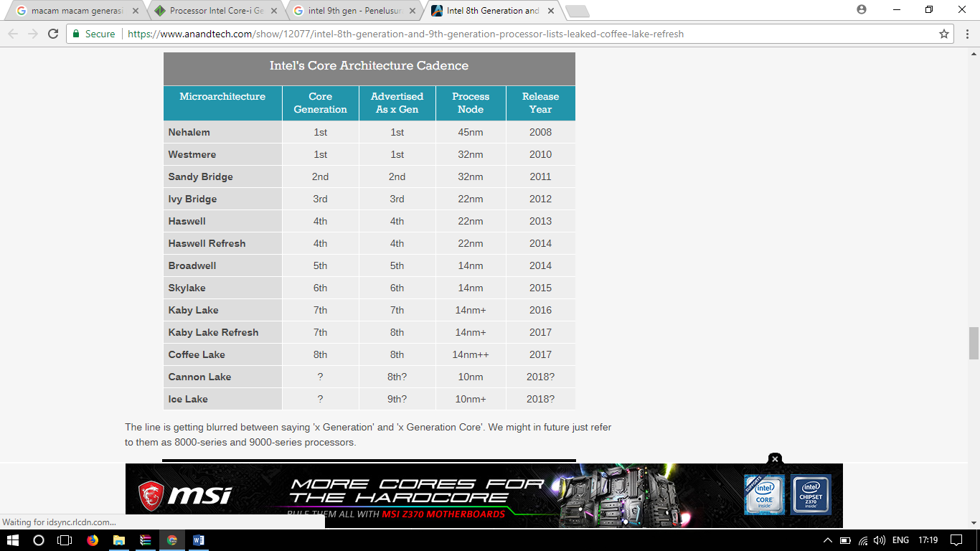Open the Action Center notification icon
The image size is (980, 551).
point(956,540)
